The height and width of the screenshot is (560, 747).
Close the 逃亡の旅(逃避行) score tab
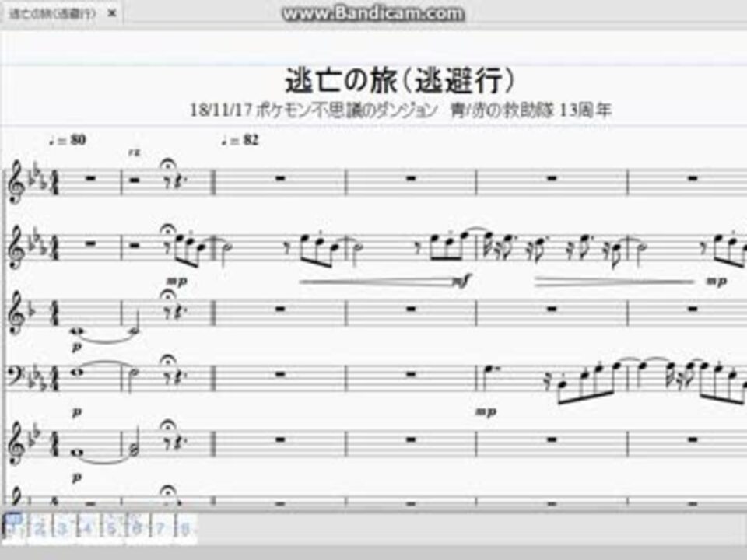coord(112,13)
